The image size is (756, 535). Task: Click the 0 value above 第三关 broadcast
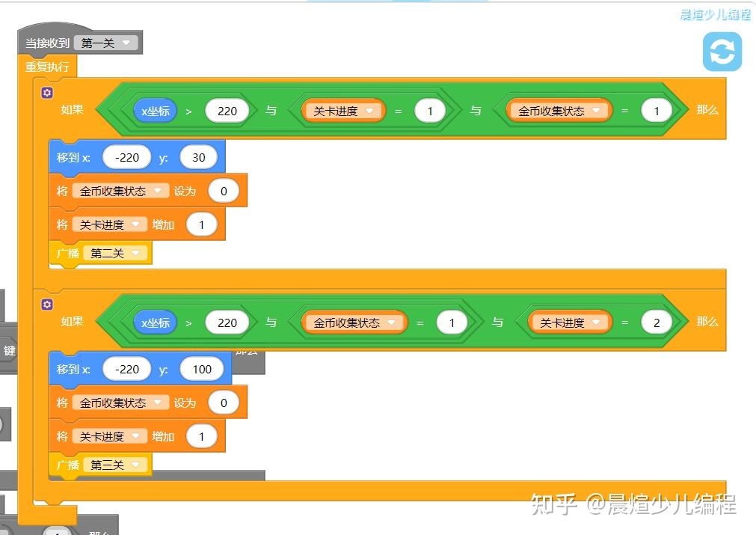[224, 403]
